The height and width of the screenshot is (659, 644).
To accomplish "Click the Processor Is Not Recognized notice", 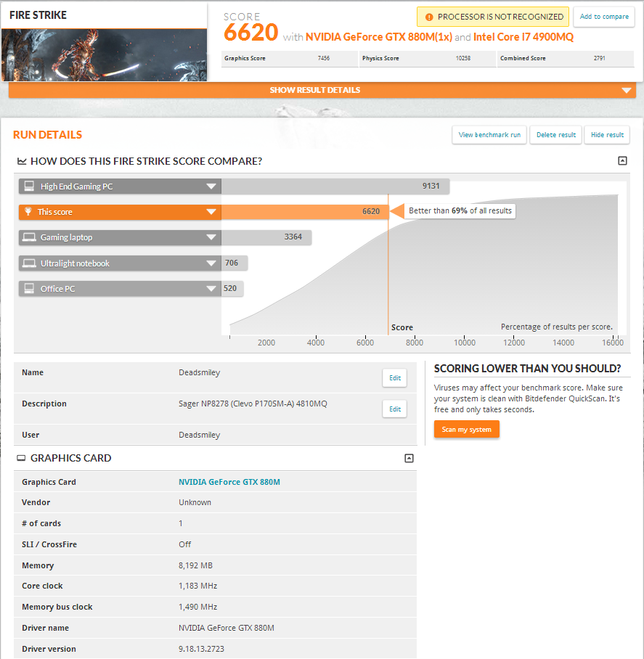I will click(x=493, y=17).
